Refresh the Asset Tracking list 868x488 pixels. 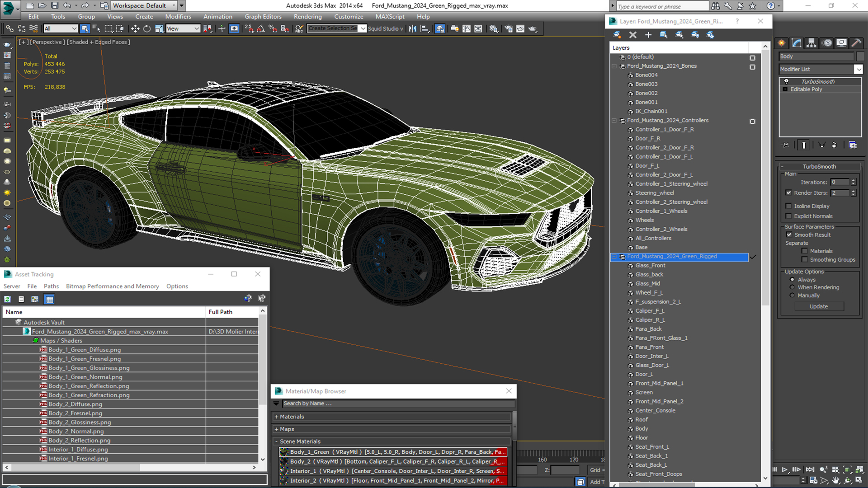[8, 299]
